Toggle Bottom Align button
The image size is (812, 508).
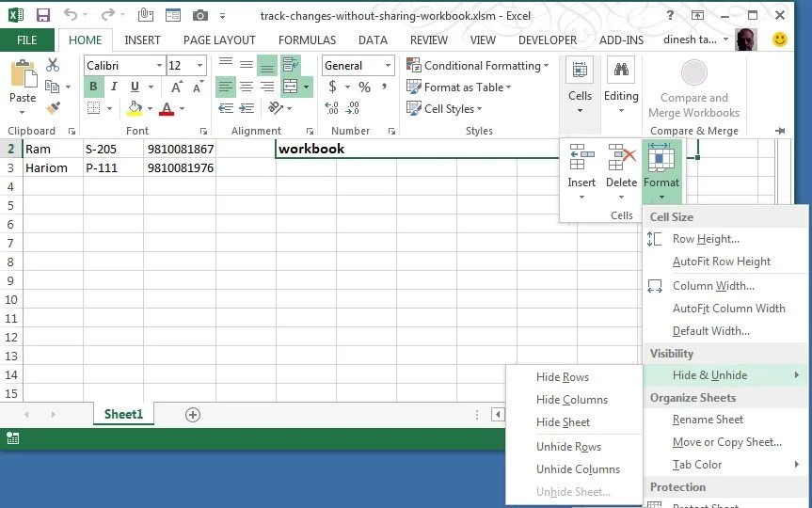(267, 65)
